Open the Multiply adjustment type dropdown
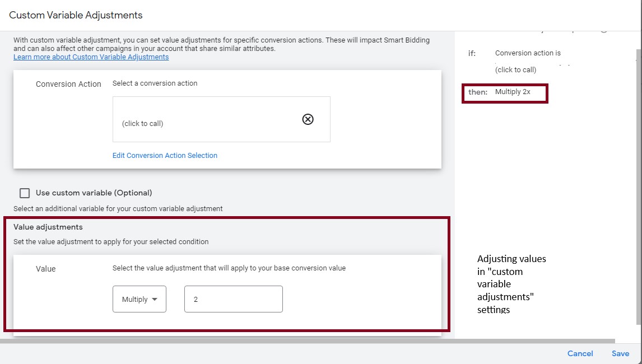642x364 pixels. (x=139, y=299)
